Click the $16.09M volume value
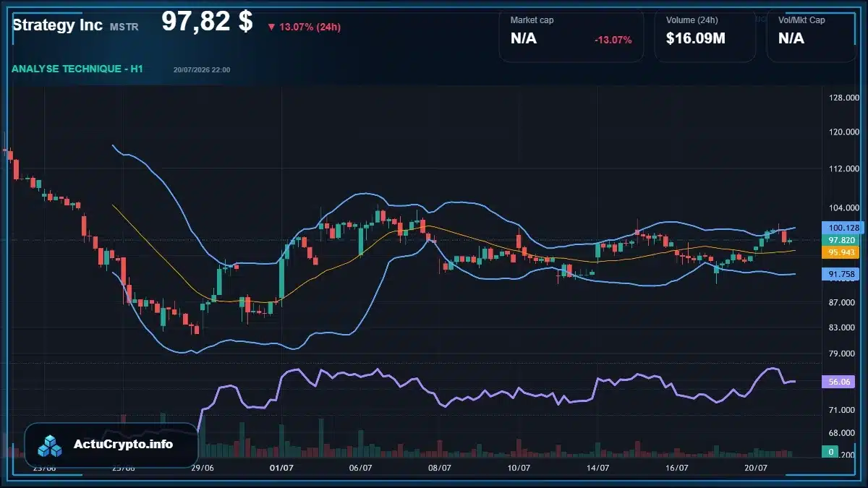The height and width of the screenshot is (488, 868). click(696, 39)
